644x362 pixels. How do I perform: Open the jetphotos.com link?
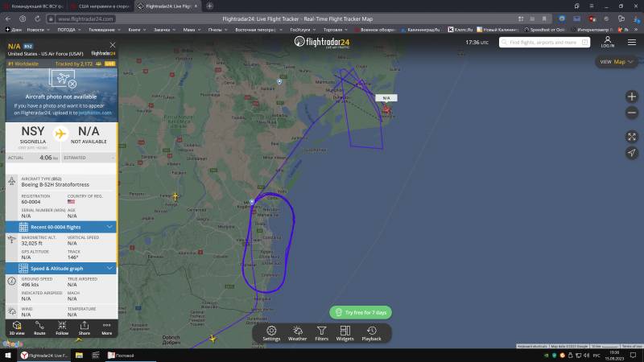pyautogui.click(x=95, y=113)
